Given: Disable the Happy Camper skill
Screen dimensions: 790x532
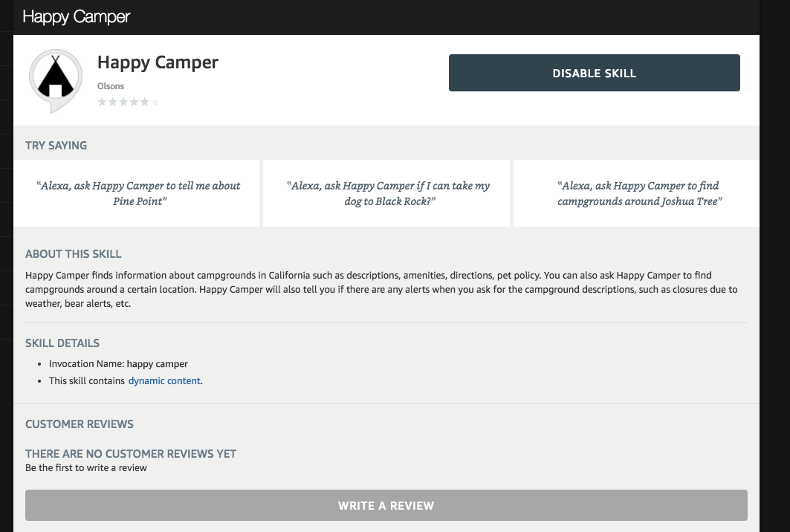Looking at the screenshot, I should click(x=594, y=73).
